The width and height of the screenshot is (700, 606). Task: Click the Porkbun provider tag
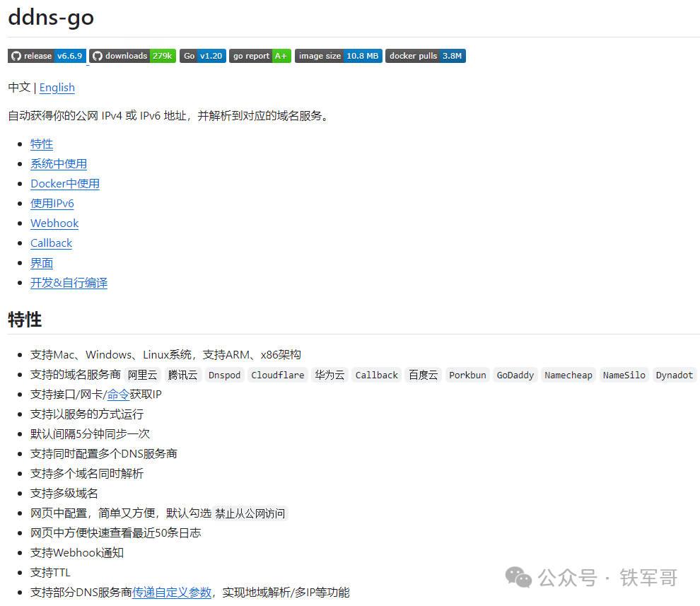467,375
